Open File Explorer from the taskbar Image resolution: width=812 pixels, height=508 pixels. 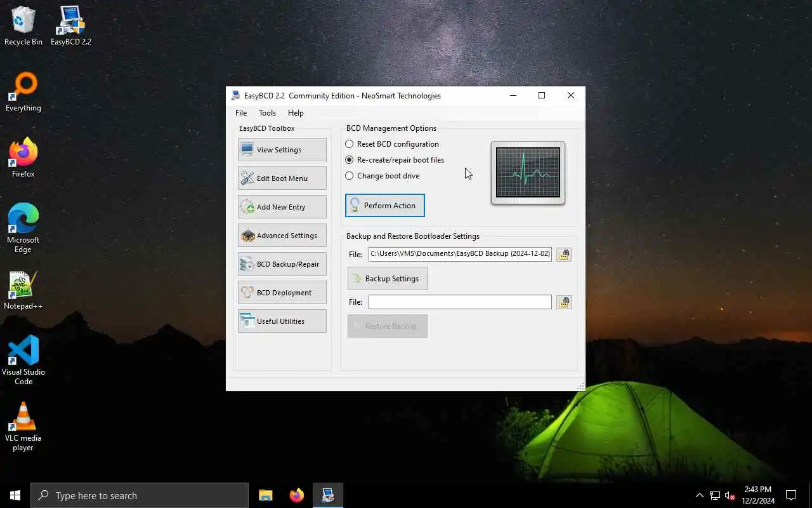265,495
